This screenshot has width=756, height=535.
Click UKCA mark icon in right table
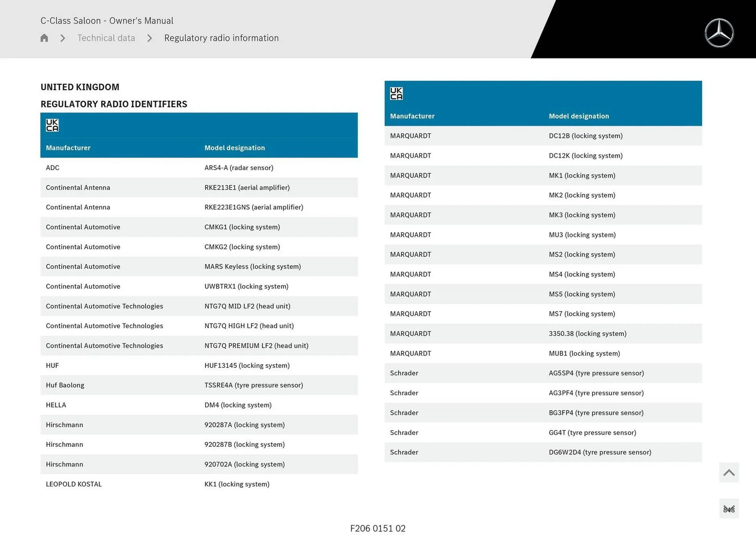point(396,93)
